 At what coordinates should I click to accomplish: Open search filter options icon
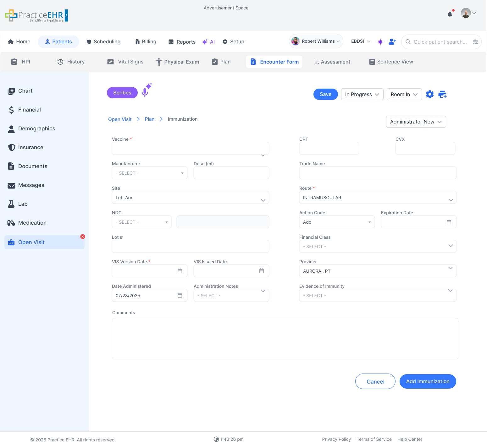tap(475, 42)
